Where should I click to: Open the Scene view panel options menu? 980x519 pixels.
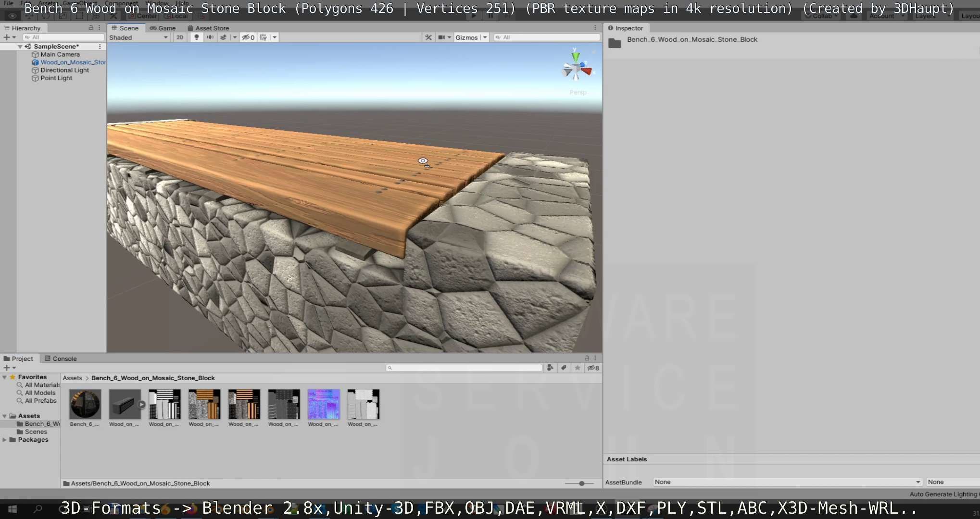tap(595, 28)
